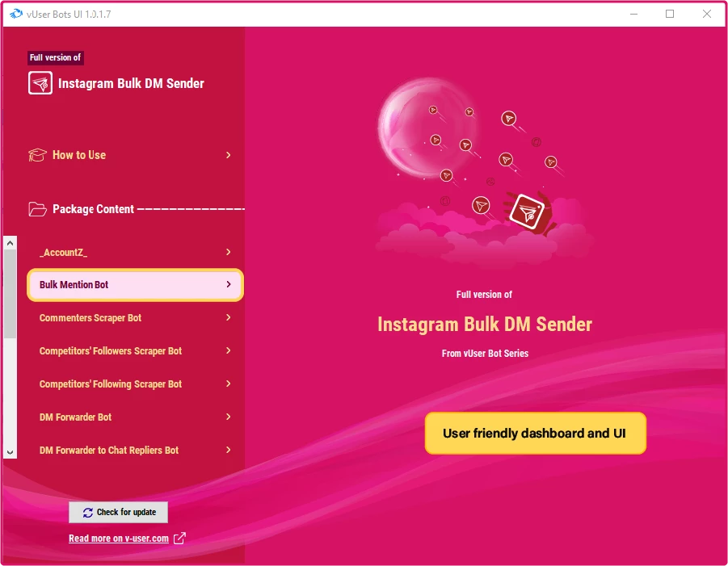
Task: Click the Package Content heading
Action: [93, 209]
